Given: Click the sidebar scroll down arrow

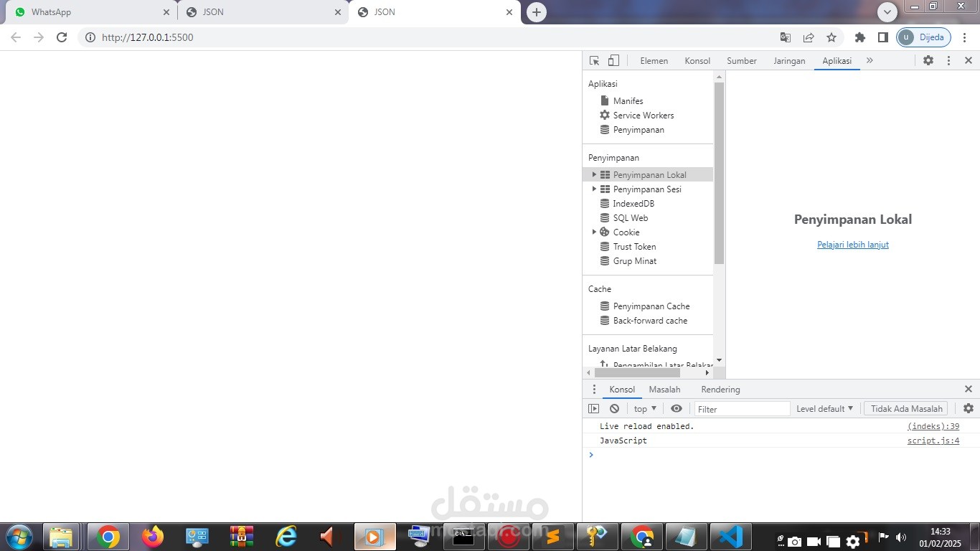Looking at the screenshot, I should point(720,360).
